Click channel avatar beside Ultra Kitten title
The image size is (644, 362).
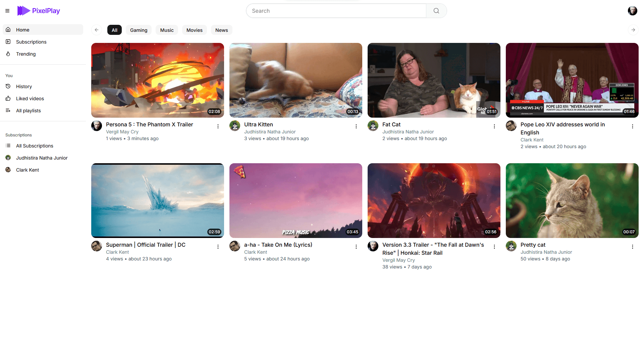pos(235,126)
